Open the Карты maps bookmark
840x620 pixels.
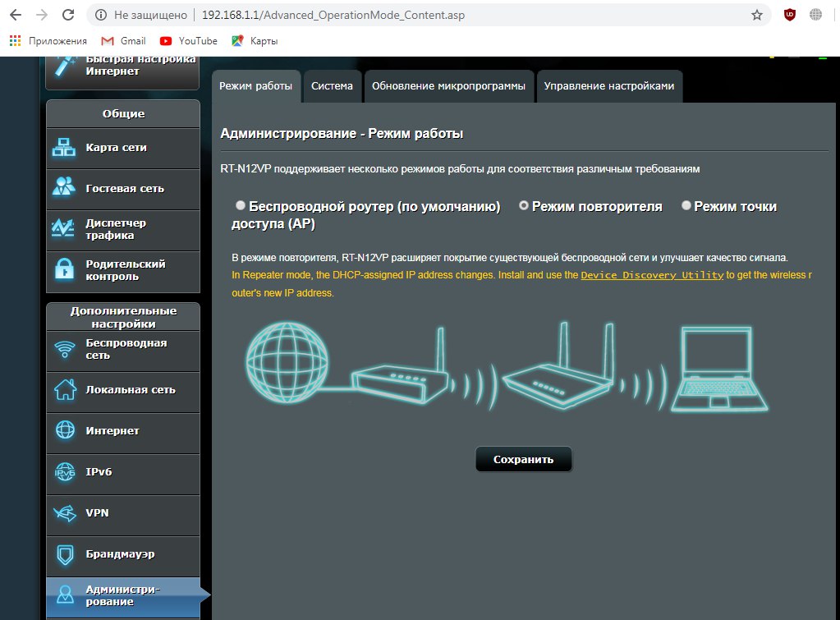pos(255,41)
